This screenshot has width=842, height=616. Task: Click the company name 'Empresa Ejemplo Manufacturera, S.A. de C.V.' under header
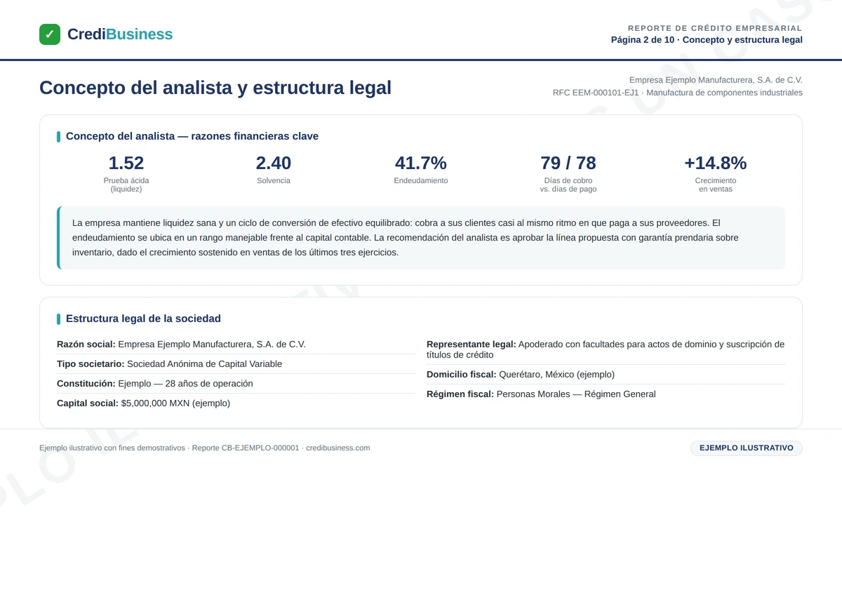(716, 80)
